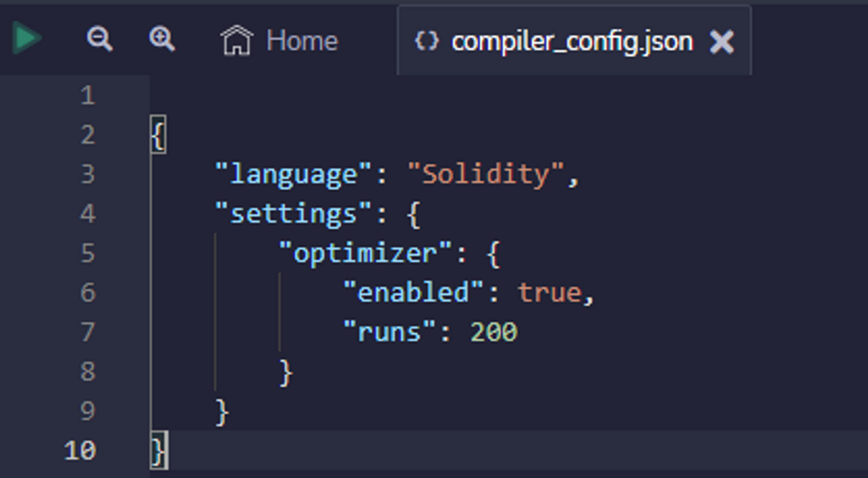This screenshot has width=868, height=478.
Task: Click closing brace on line 8
Action: click(286, 372)
